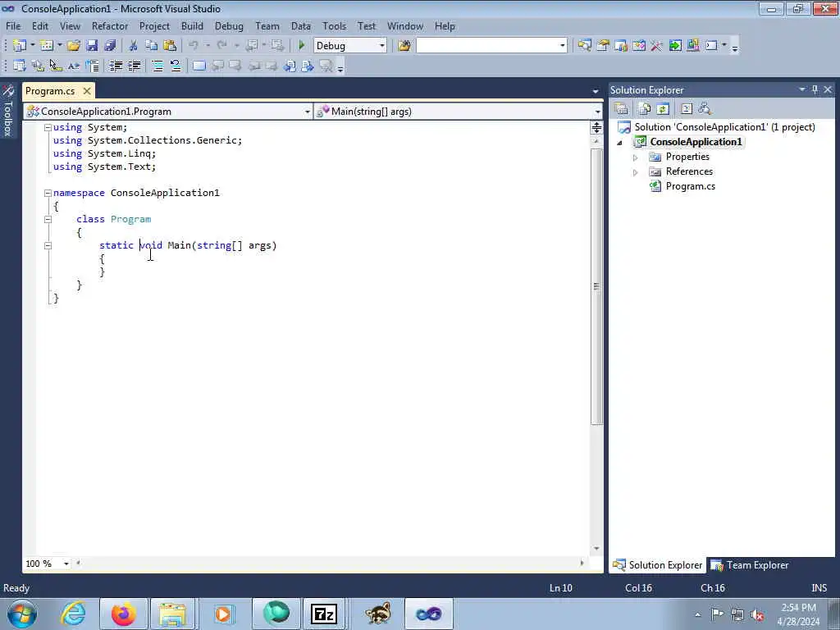Collapse the Main method outlining block
This screenshot has width=840, height=630.
pyautogui.click(x=48, y=245)
